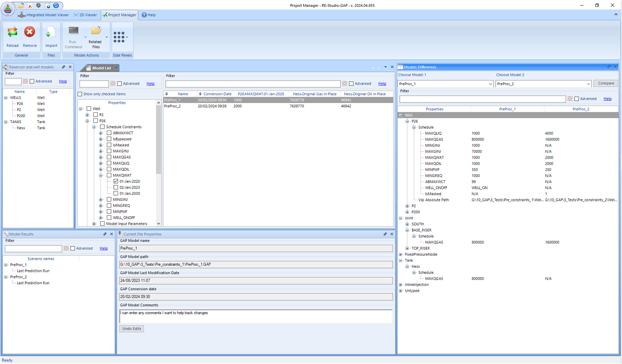622x364 pixels.
Task: Collapse the MAXQWAT node in properties tree
Action: [x=101, y=176]
